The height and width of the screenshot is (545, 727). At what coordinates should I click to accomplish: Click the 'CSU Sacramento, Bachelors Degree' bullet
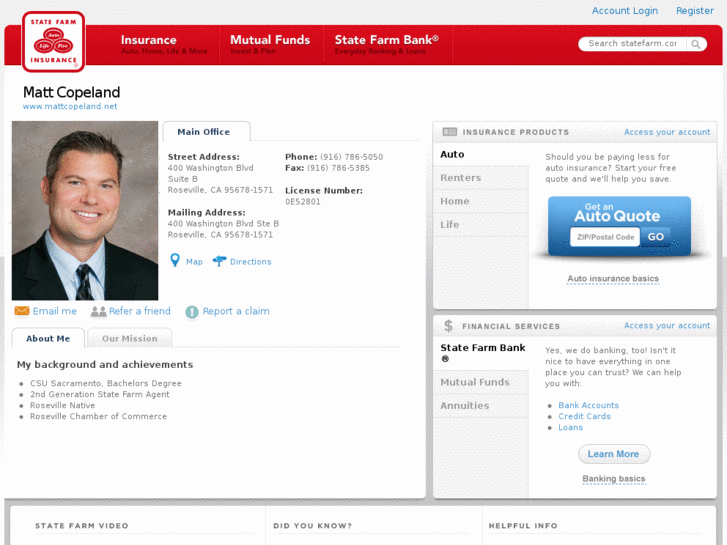[106, 383]
